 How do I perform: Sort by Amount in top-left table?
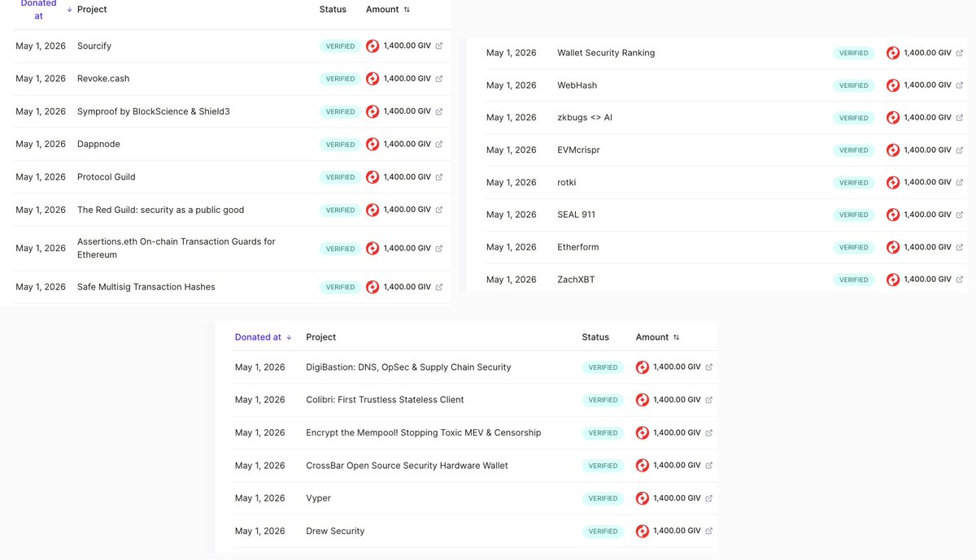[388, 10]
